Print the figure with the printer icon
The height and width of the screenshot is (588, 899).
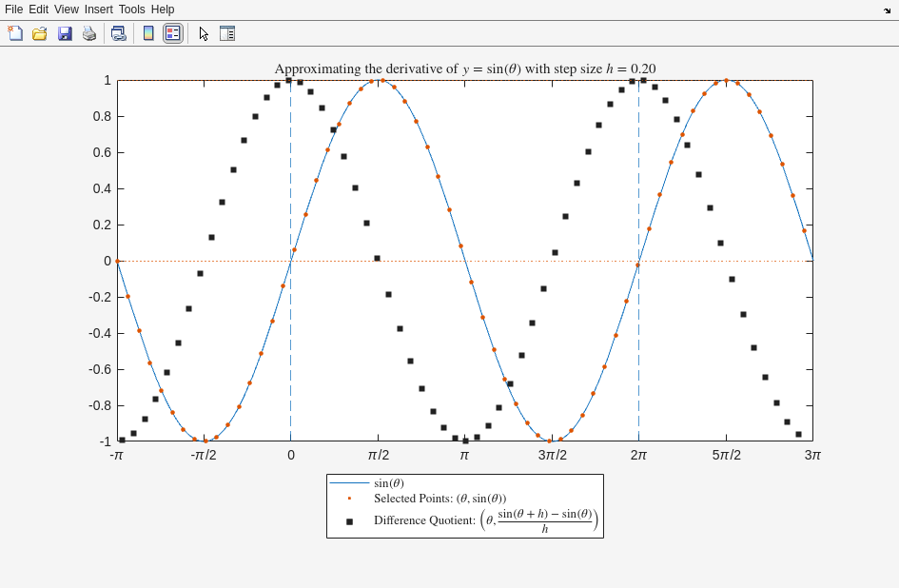pos(89,33)
